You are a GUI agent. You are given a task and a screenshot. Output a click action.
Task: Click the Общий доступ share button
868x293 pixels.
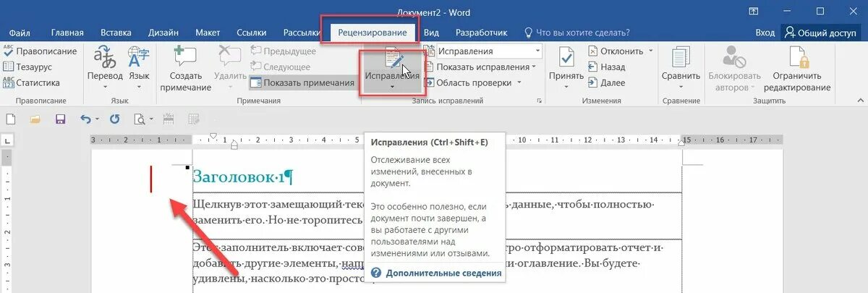pyautogui.click(x=820, y=33)
